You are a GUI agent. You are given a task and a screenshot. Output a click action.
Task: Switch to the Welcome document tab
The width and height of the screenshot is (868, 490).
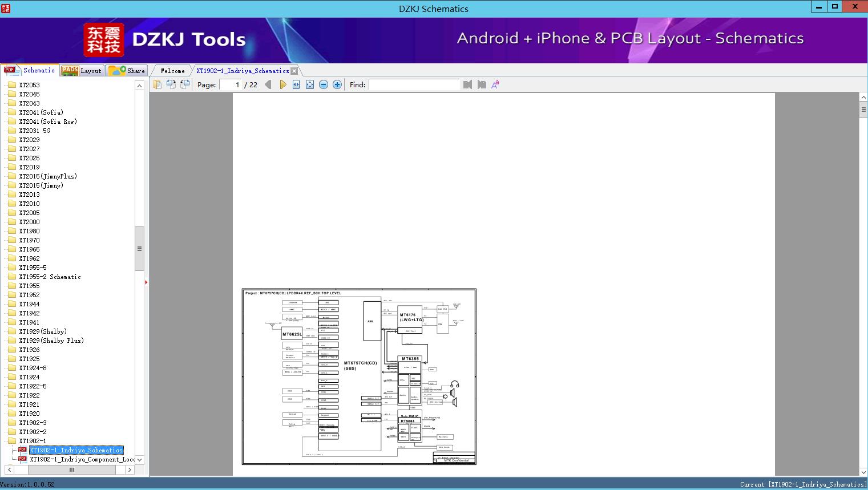click(x=172, y=71)
